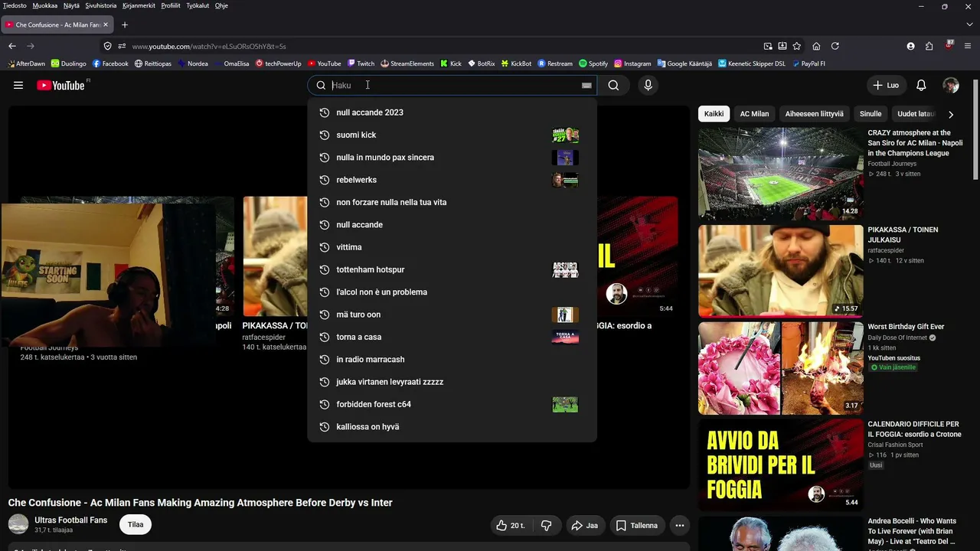Image resolution: width=980 pixels, height=551 pixels.
Task: Select the AC Milan filter chip
Action: pyautogui.click(x=754, y=114)
